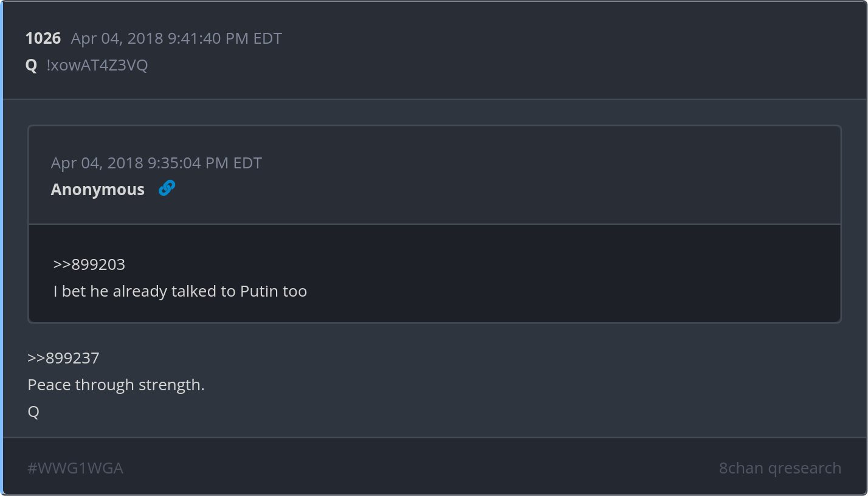Click the chain link icon beside Anonymous
This screenshot has width=868, height=496.
coord(167,189)
